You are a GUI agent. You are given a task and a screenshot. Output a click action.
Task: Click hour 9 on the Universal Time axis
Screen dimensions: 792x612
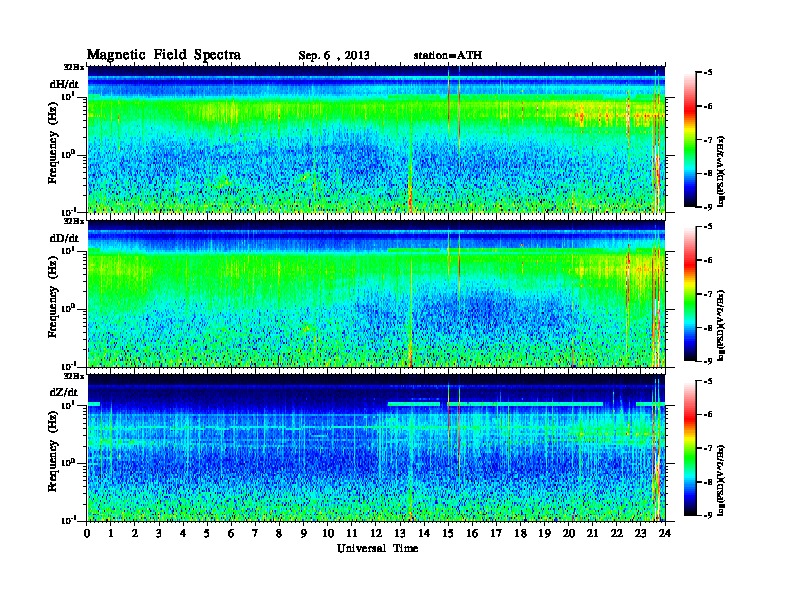[304, 533]
